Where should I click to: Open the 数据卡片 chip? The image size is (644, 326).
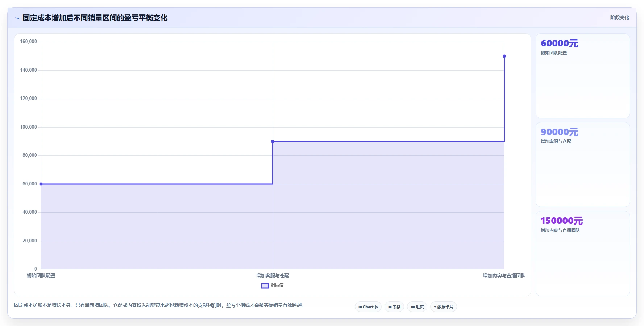pos(444,307)
